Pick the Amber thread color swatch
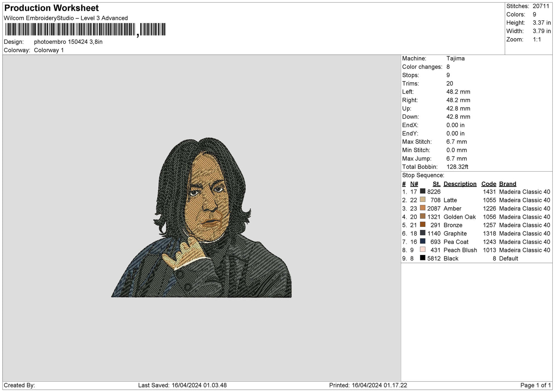555x392 pixels. click(x=423, y=208)
